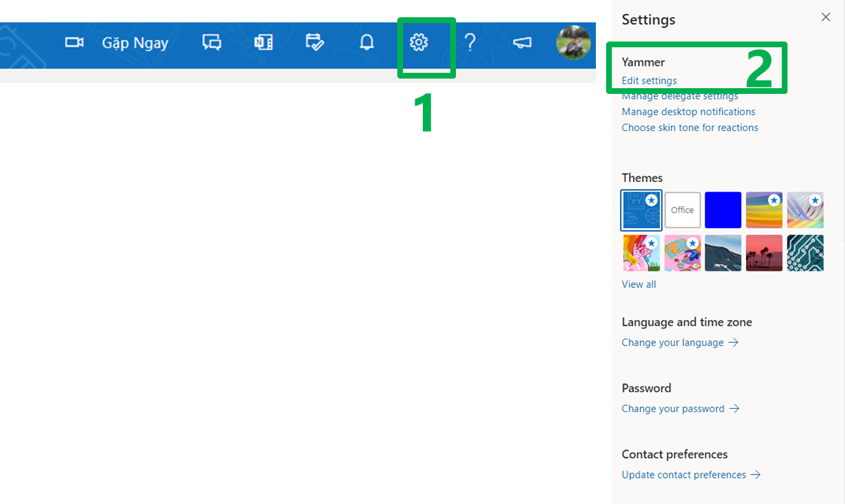This screenshot has height=504, width=845.
Task: Open the My Day calendar check icon
Action: click(315, 43)
